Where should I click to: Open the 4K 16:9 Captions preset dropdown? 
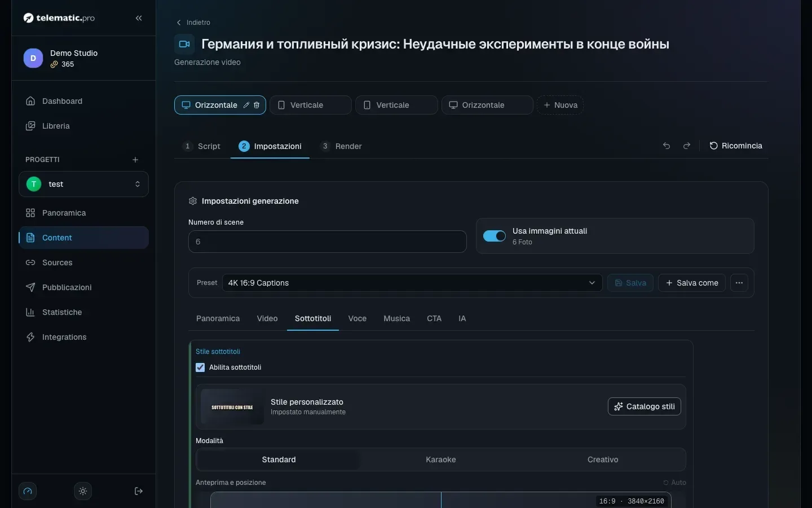coord(412,283)
